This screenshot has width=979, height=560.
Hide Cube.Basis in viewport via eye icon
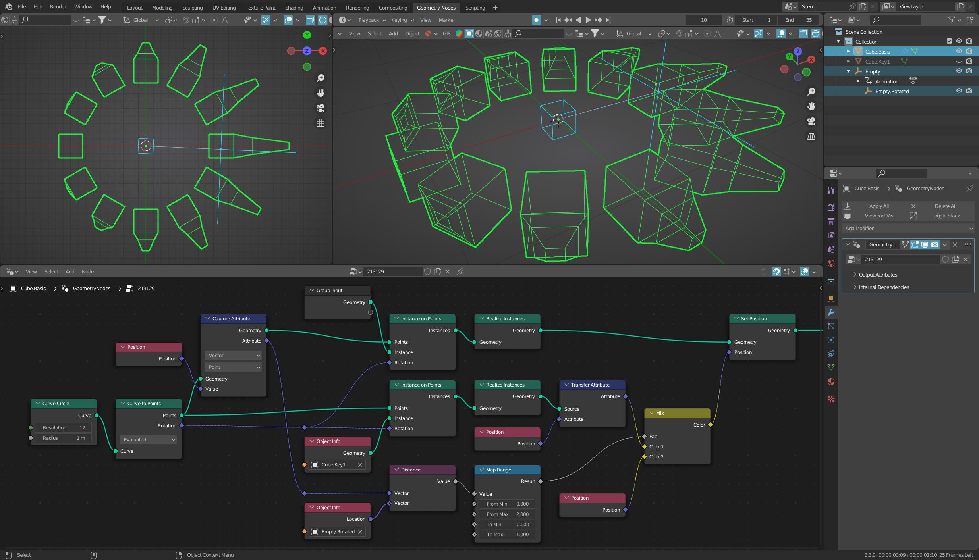959,51
